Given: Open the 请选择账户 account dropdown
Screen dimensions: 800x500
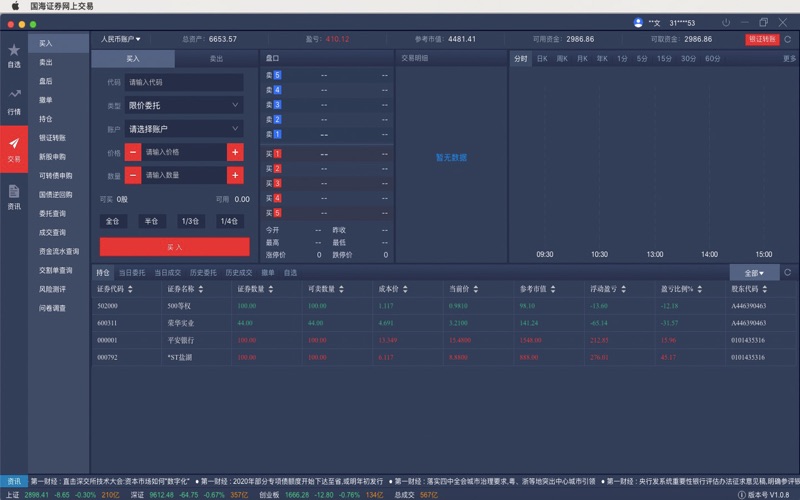Looking at the screenshot, I should pyautogui.click(x=184, y=129).
